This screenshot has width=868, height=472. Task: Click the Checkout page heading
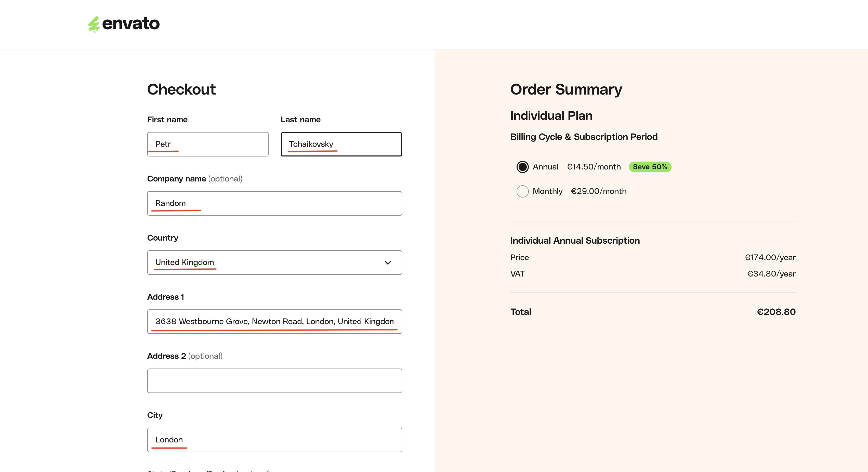pos(181,90)
